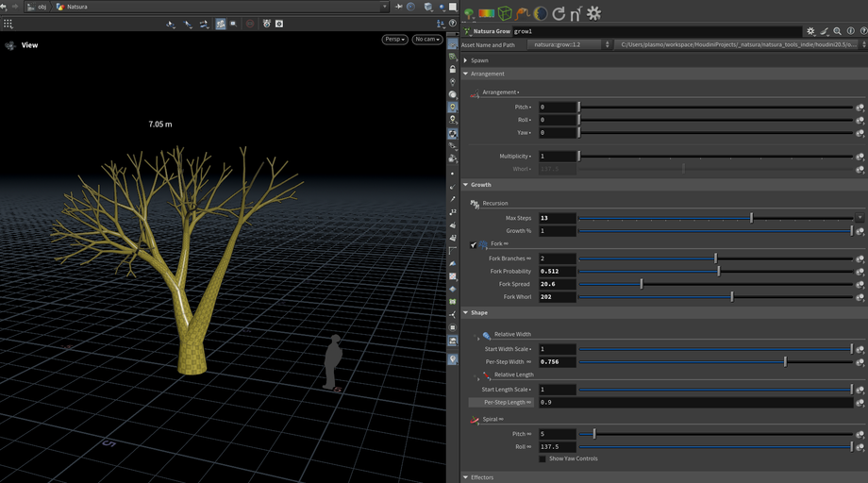Screen dimensions: 868x483
Task: Click the Fork Spread slider handle
Action: click(642, 284)
